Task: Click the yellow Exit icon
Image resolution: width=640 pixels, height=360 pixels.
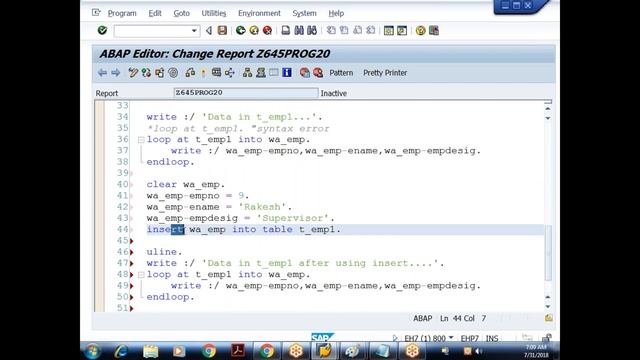Action: [x=254, y=30]
